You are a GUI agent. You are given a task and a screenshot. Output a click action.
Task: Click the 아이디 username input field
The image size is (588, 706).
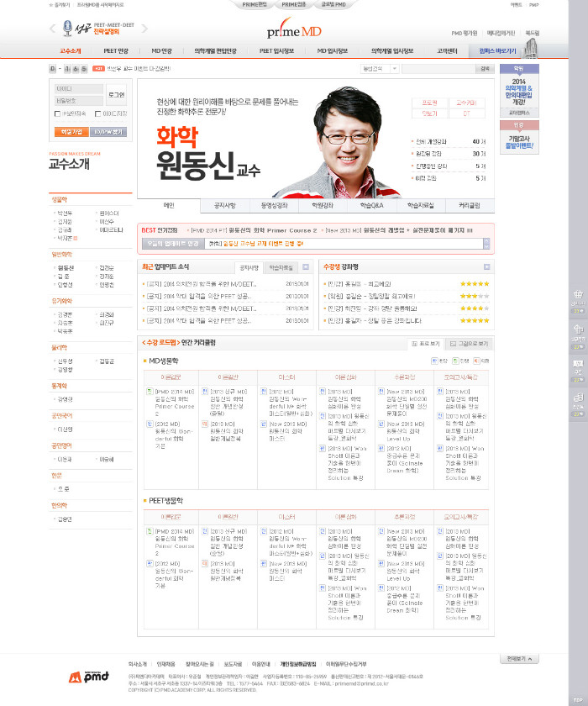(79, 89)
